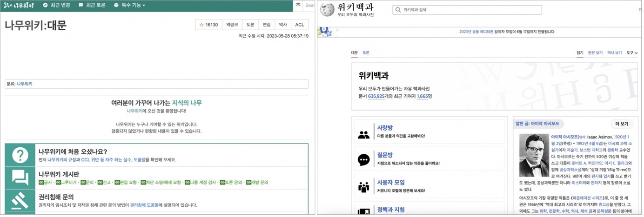Click the Wikipedia globe logo

coord(329,10)
